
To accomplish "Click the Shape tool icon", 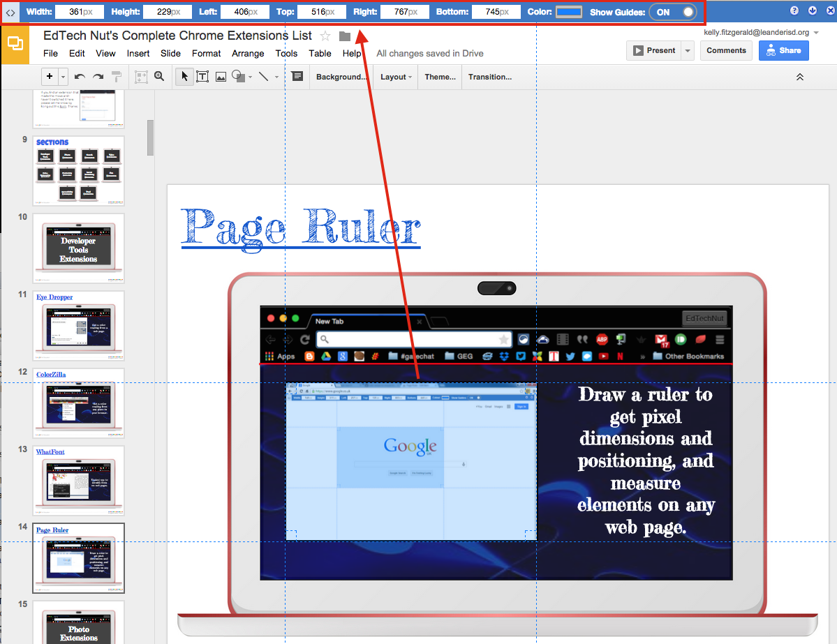I will [x=238, y=77].
